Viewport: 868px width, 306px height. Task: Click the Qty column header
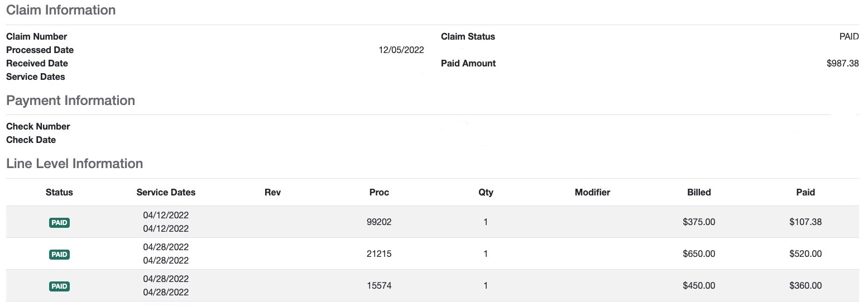[x=486, y=192]
